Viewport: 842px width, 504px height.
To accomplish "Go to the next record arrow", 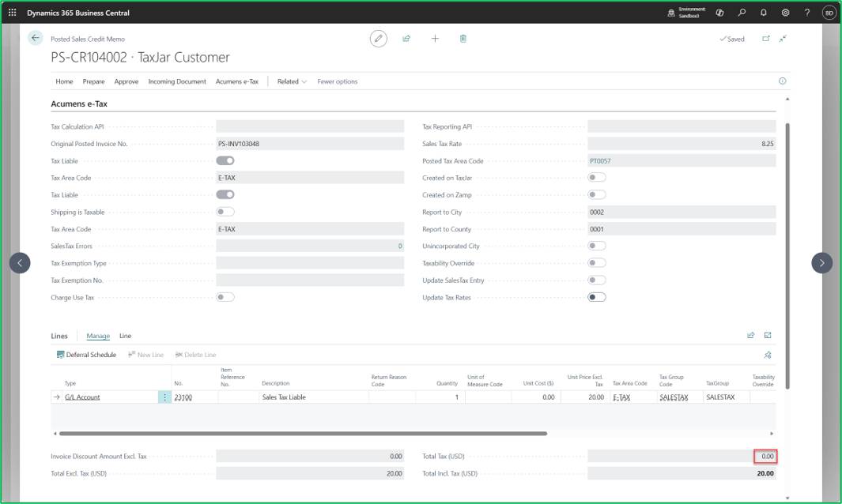I will click(x=821, y=263).
